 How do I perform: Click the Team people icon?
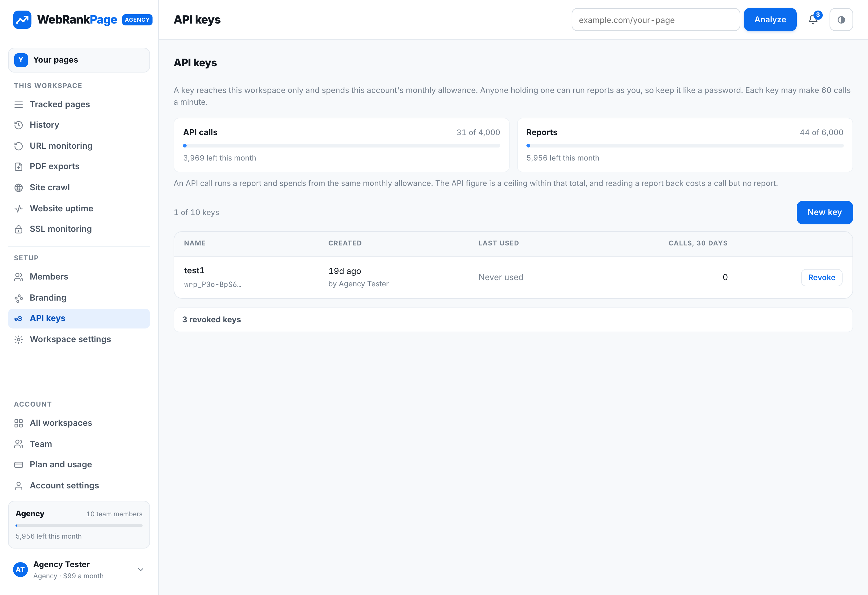click(x=19, y=444)
